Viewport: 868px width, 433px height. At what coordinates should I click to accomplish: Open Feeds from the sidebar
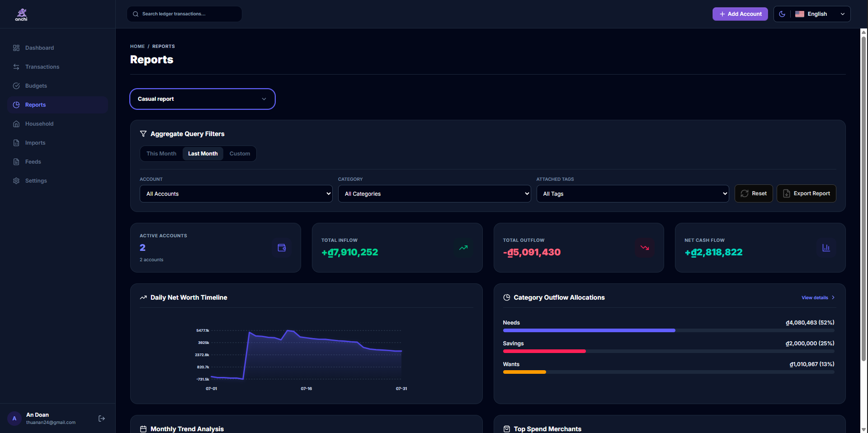tap(58, 162)
